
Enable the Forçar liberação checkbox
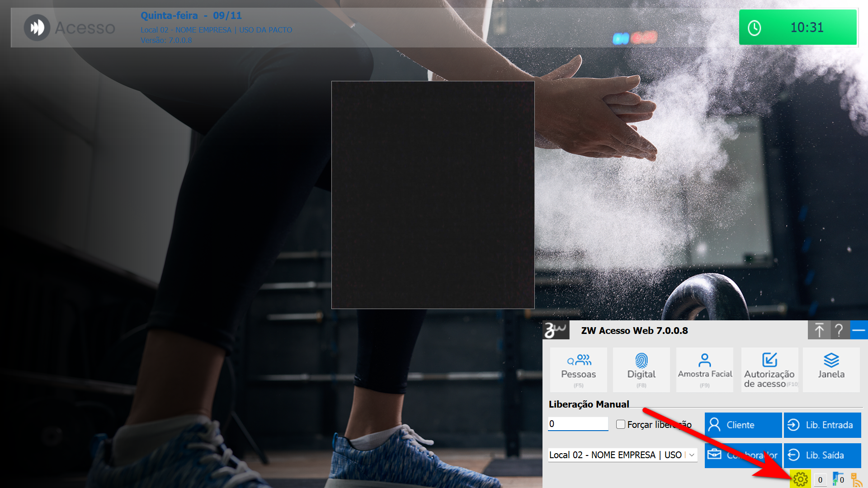[621, 424]
